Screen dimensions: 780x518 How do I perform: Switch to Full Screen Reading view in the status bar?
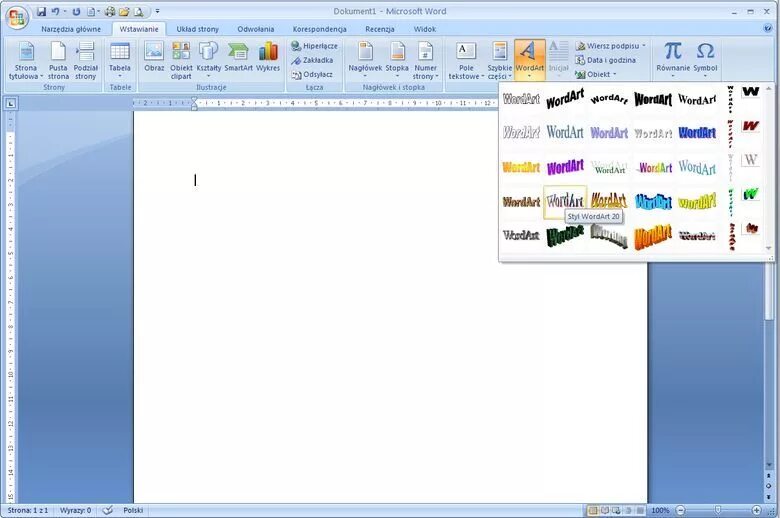coord(605,511)
